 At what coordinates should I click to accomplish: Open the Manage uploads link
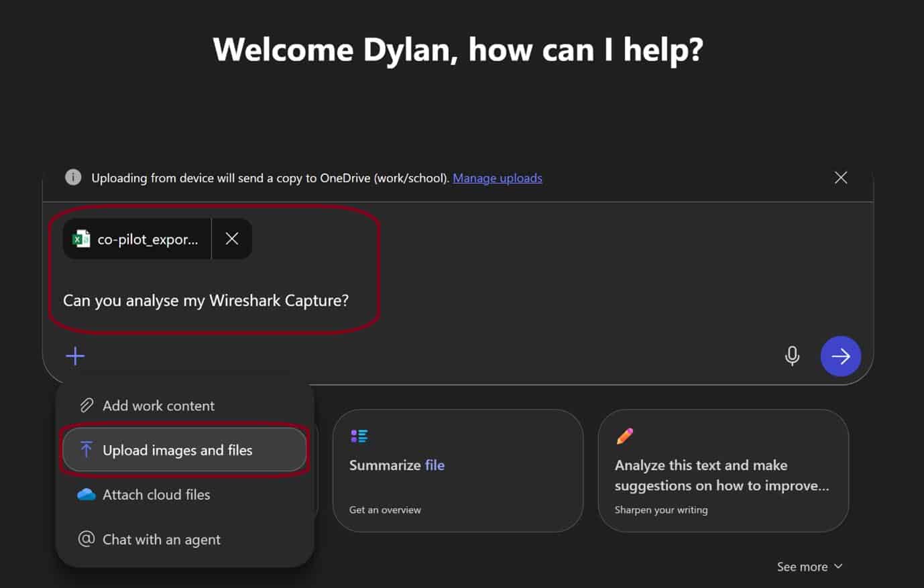tap(498, 178)
